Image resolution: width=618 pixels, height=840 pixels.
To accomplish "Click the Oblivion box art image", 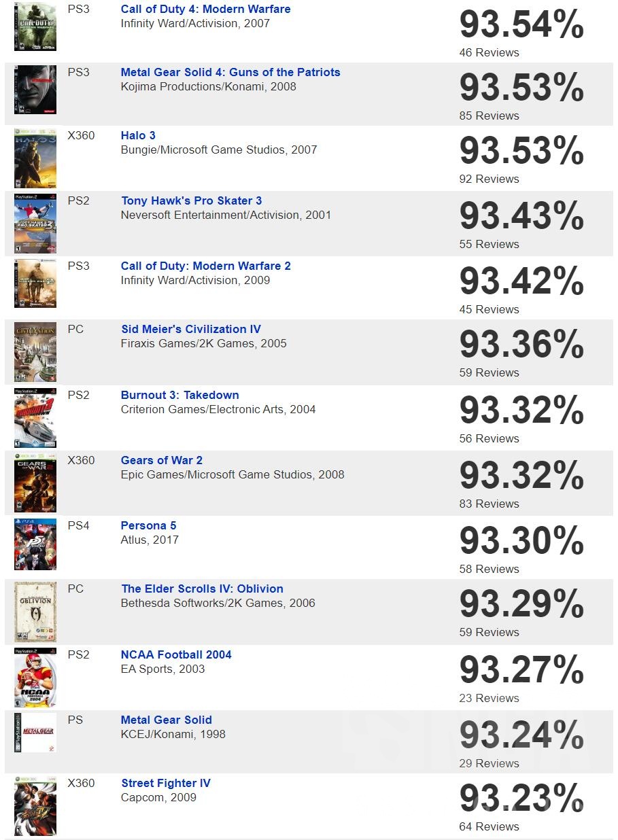I will 35,612.
